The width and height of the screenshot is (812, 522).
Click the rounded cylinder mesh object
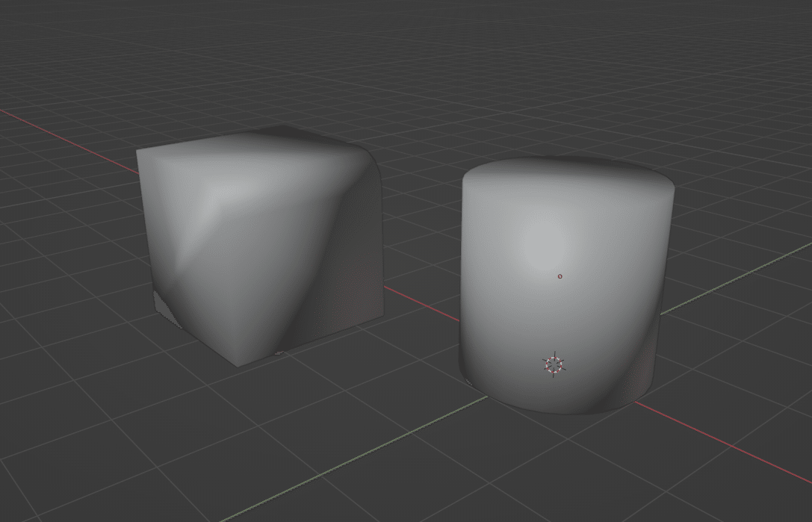(567, 285)
